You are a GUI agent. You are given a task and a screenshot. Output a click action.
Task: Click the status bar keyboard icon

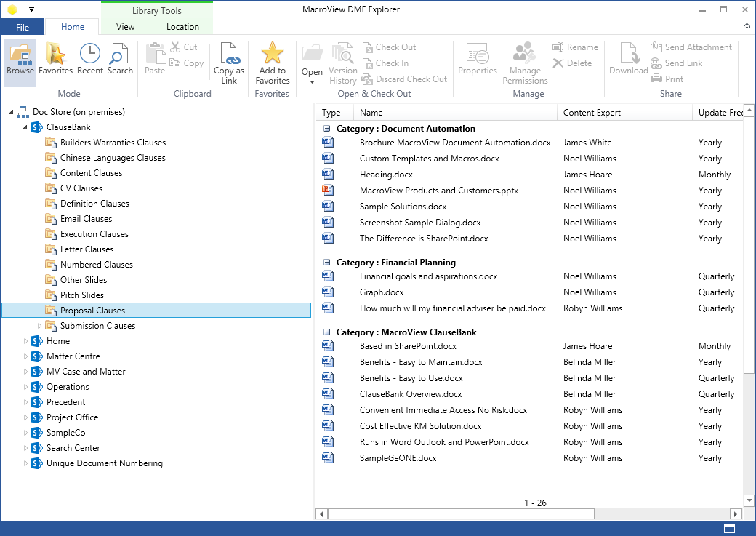[x=730, y=528]
